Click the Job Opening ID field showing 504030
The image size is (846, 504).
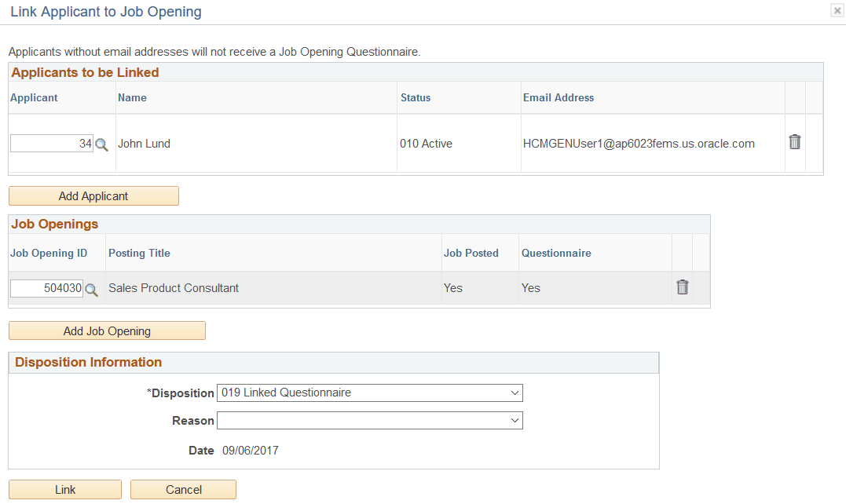[46, 288]
